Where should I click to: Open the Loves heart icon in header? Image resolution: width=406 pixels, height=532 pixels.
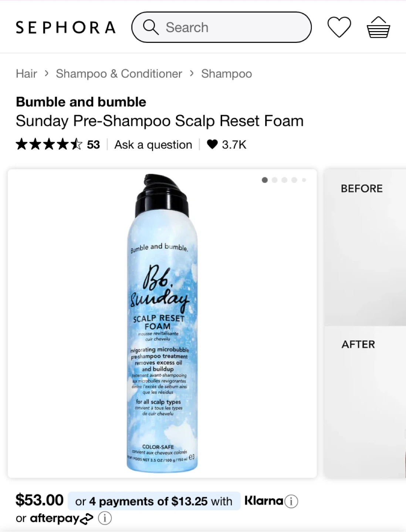[x=339, y=27]
